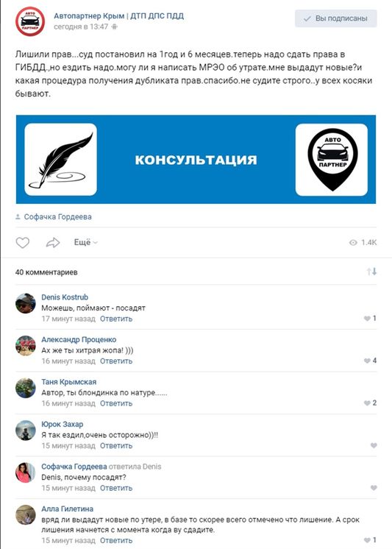Toggle the Вы подписаны subscription button
Viewport: 392px width, 549px height.
coord(335,18)
